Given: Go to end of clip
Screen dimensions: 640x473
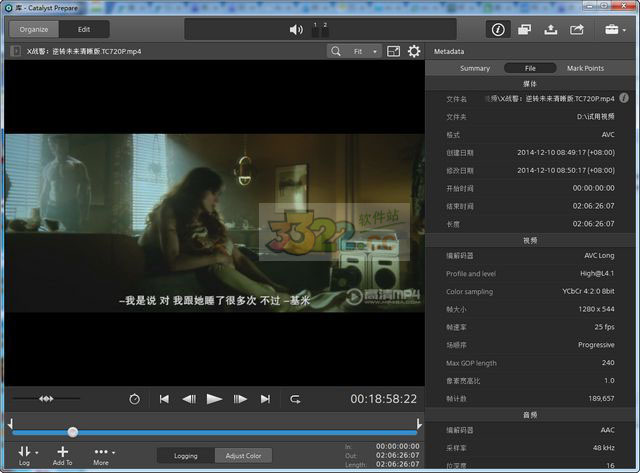Looking at the screenshot, I should 265,399.
